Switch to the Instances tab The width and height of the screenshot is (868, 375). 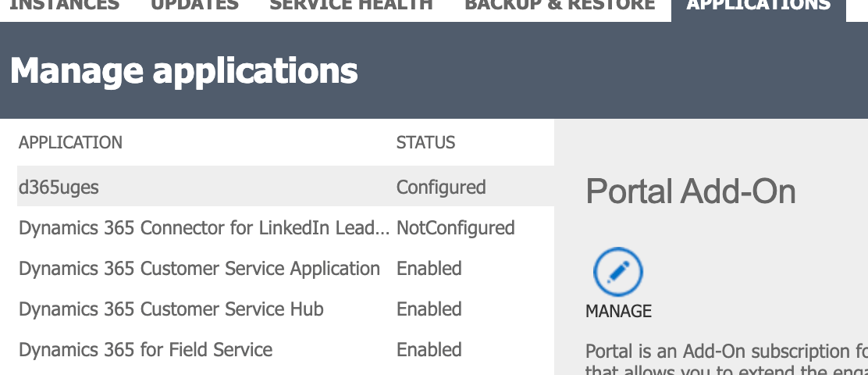pos(64,5)
